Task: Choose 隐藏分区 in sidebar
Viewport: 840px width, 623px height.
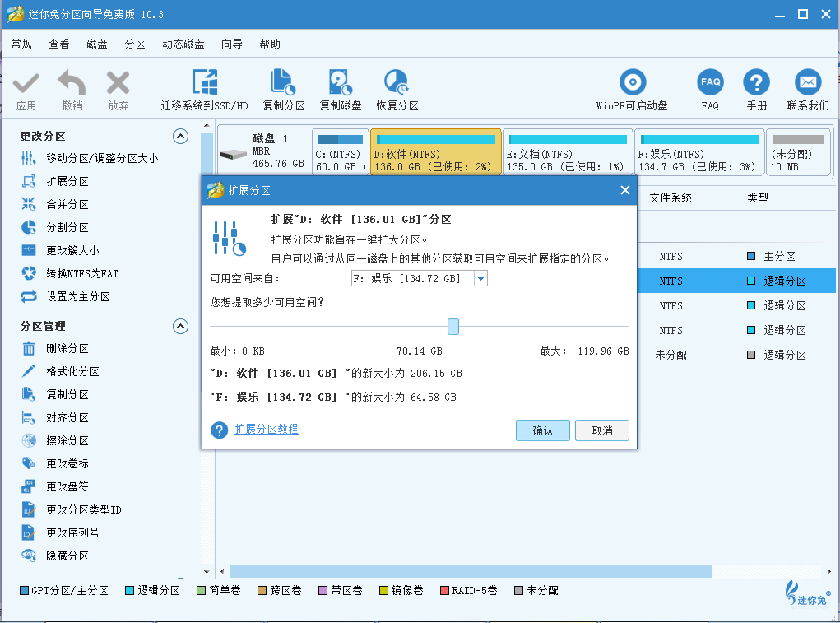Action: pyautogui.click(x=54, y=556)
